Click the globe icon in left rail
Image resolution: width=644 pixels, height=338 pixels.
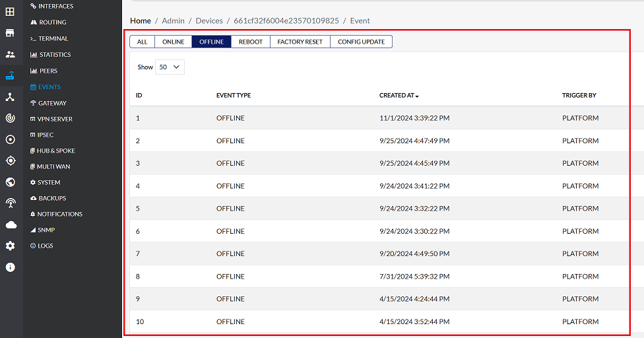coord(10,182)
